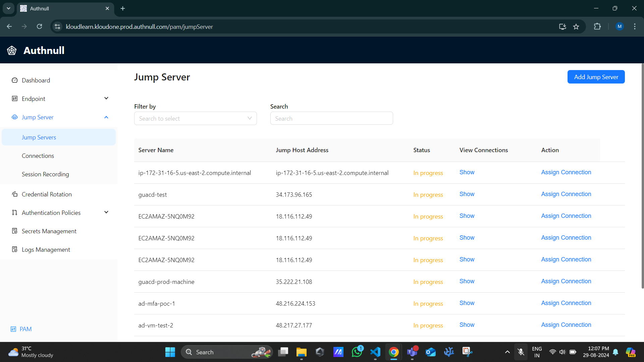Select the Jump Server sidebar icon

click(15, 117)
